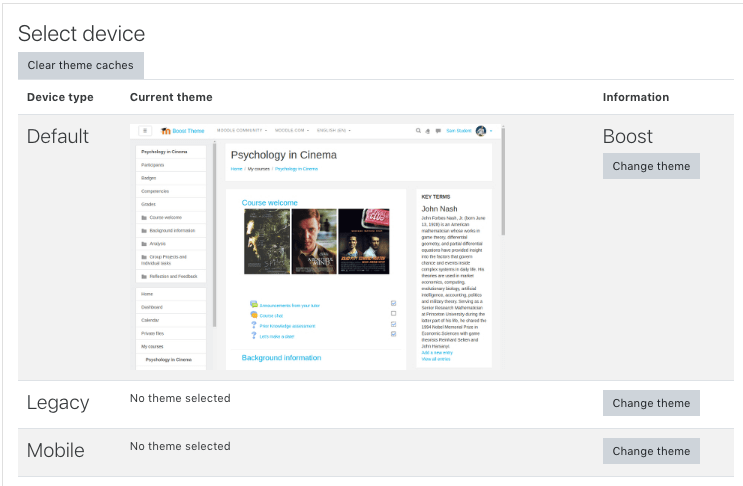This screenshot has width=743, height=486.
Task: Click the Moodle logo beside Boost Theme
Action: 165,131
